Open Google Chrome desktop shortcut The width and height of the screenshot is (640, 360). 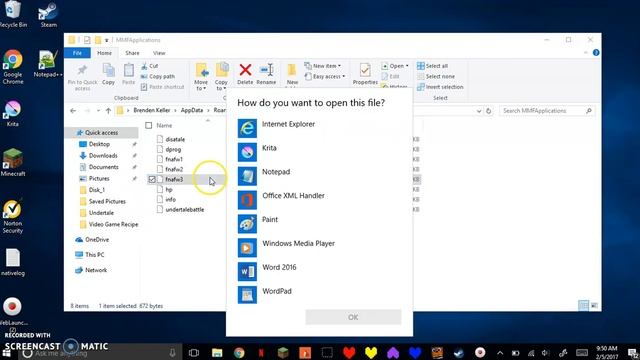point(13,67)
